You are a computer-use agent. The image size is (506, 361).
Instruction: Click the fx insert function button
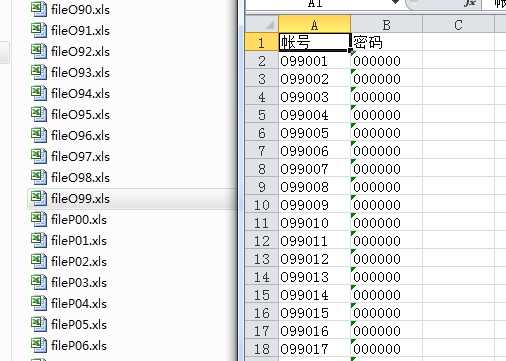click(x=470, y=3)
